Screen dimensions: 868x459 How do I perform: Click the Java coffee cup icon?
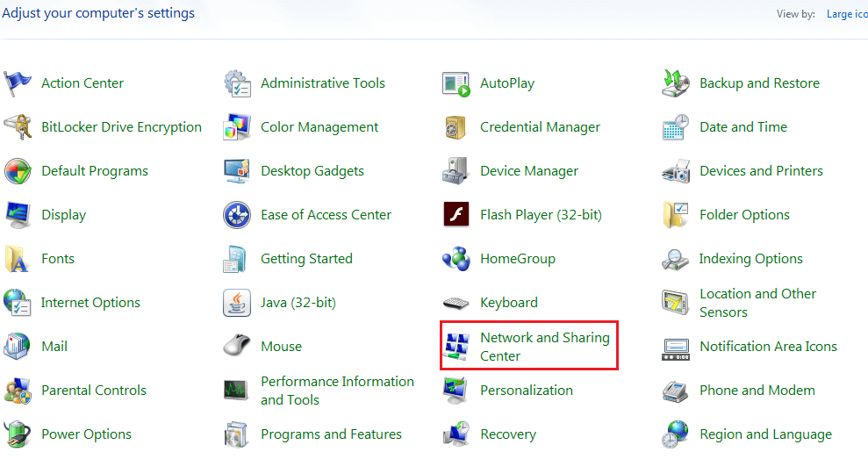click(237, 302)
